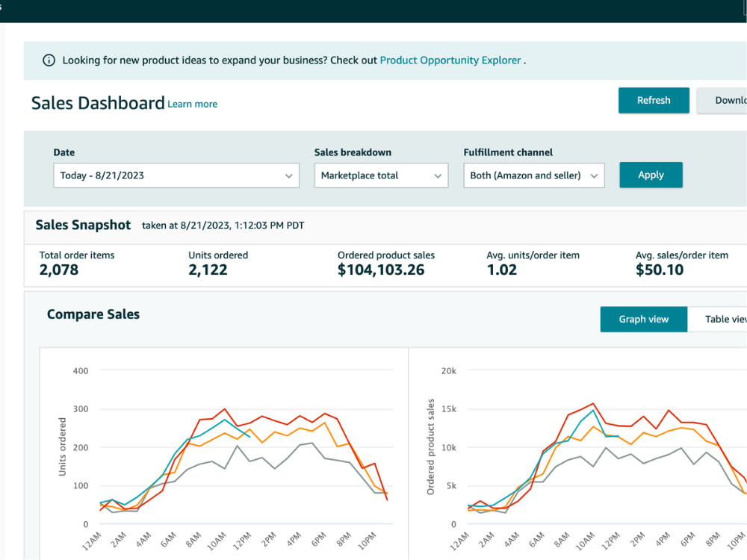Select the Total order items value 2,078
This screenshot has height=560, width=747.
point(58,270)
